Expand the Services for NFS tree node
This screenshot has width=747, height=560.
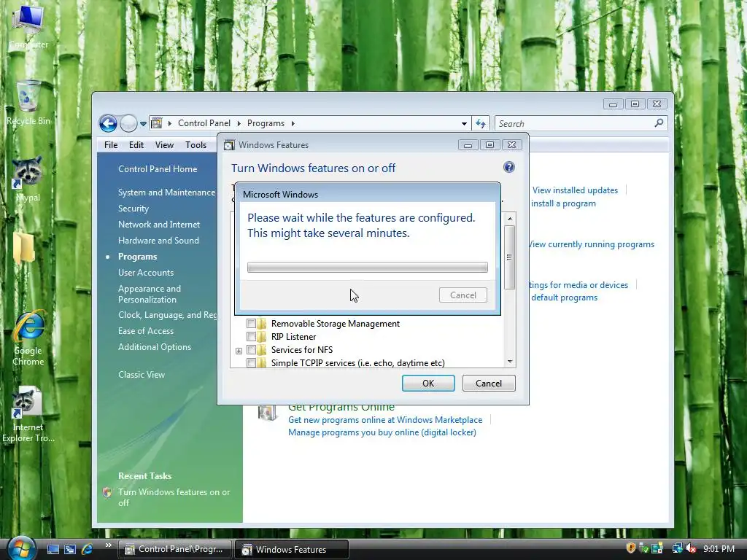point(239,351)
